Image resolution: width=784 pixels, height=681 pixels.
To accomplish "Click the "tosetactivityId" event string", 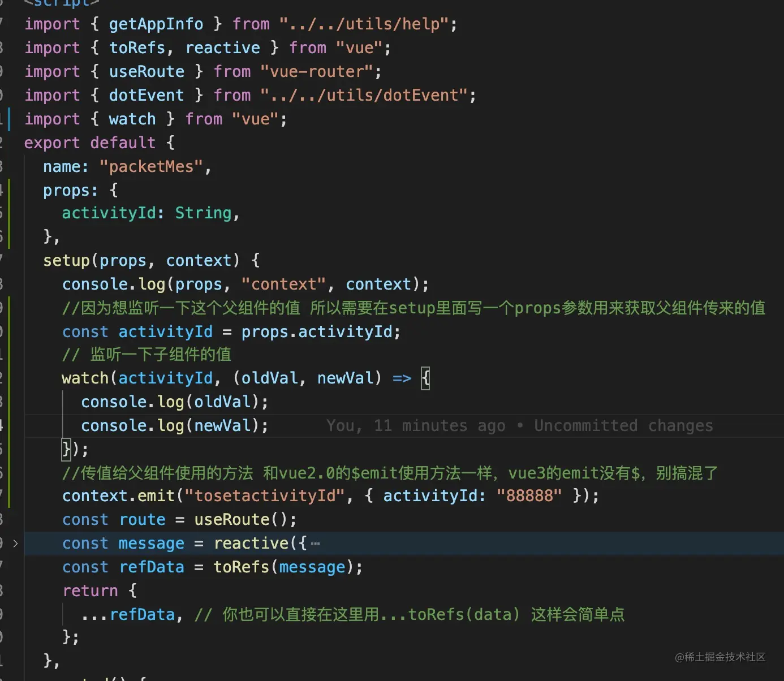I will (x=265, y=495).
